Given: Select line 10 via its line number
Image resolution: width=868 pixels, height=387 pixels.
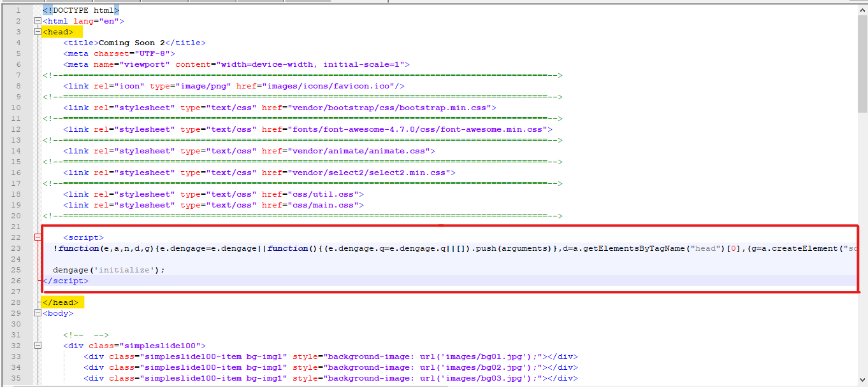Looking at the screenshot, I should click(16, 108).
